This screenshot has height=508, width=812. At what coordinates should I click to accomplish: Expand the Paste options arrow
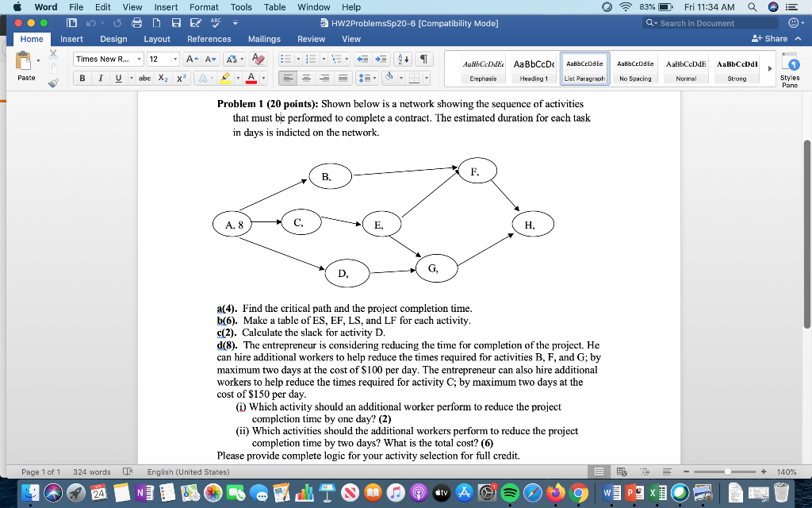(38, 60)
